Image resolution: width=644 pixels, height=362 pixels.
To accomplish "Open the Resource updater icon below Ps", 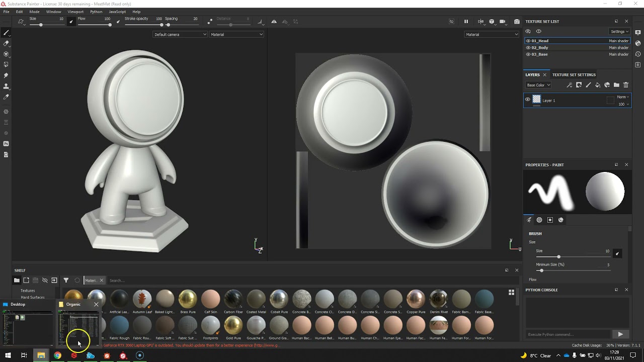I will click(6, 154).
